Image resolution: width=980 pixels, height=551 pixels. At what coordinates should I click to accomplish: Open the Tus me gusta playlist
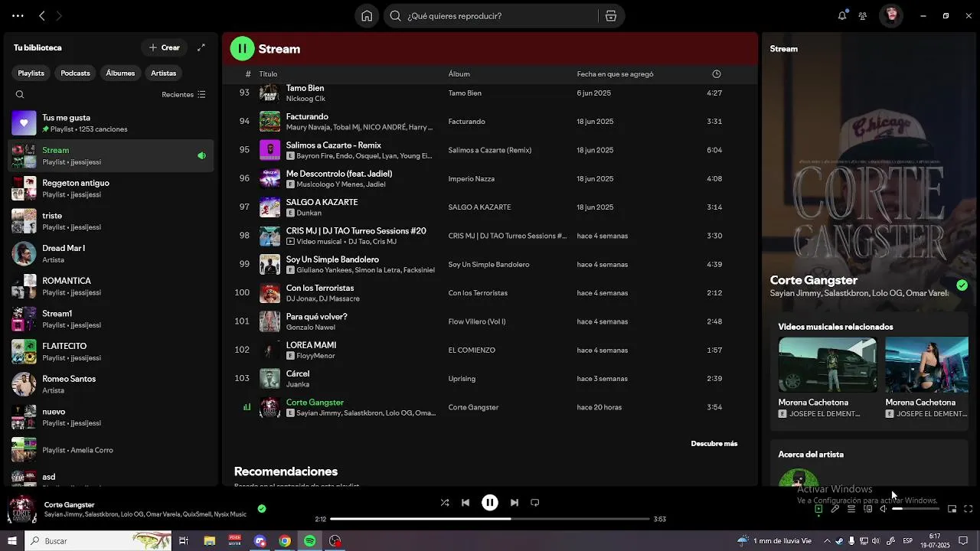pos(111,123)
